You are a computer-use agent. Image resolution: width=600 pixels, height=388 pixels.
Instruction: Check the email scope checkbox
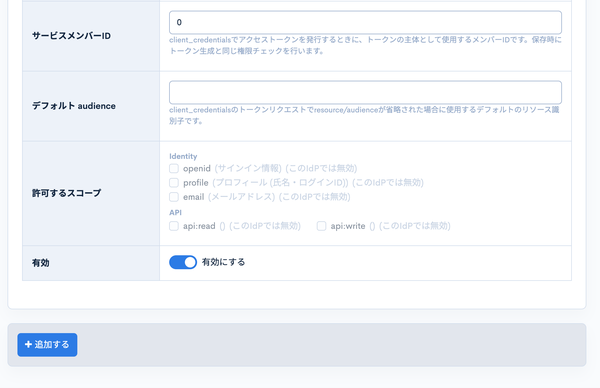tap(174, 197)
